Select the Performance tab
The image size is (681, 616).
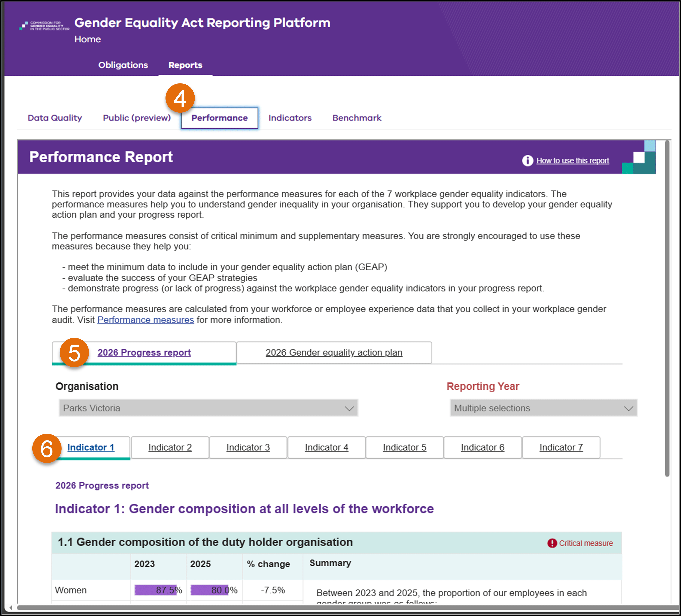[220, 118]
